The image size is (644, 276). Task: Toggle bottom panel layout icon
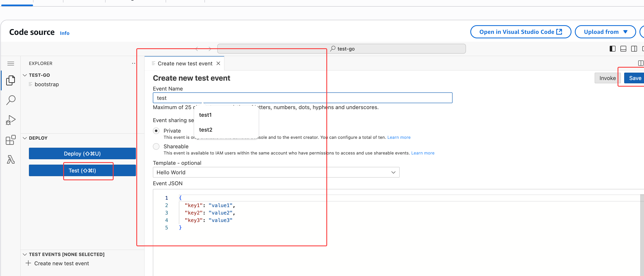point(623,49)
